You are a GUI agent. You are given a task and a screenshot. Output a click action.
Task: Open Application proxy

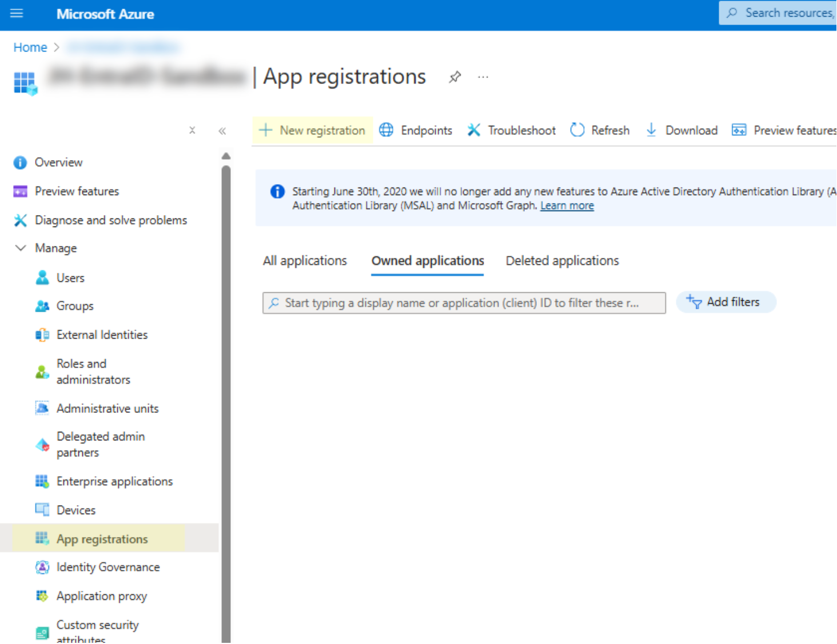[102, 596]
